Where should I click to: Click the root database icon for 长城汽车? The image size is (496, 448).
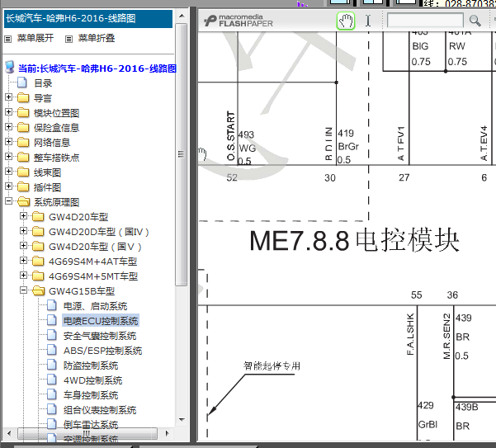point(9,68)
